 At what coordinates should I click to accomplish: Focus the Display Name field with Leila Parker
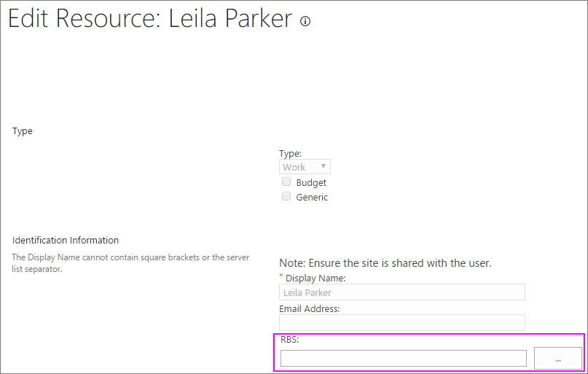(402, 292)
